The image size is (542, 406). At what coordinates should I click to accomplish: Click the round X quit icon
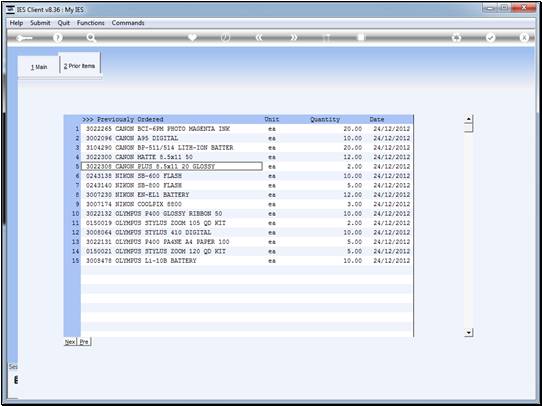524,38
